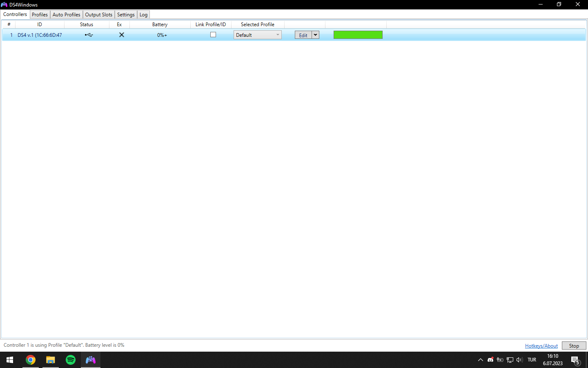Open the Output Slots tab
Viewport: 588px width, 368px height.
99,15
